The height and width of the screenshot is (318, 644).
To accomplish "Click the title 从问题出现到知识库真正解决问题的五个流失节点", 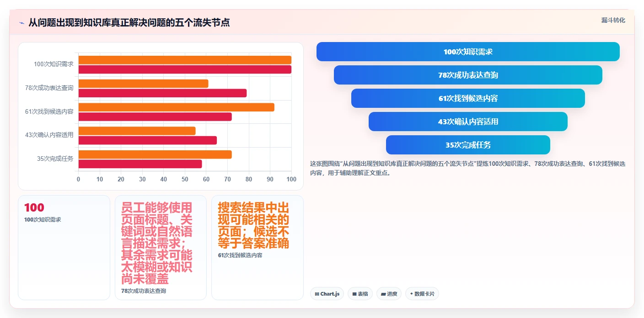I will [129, 22].
